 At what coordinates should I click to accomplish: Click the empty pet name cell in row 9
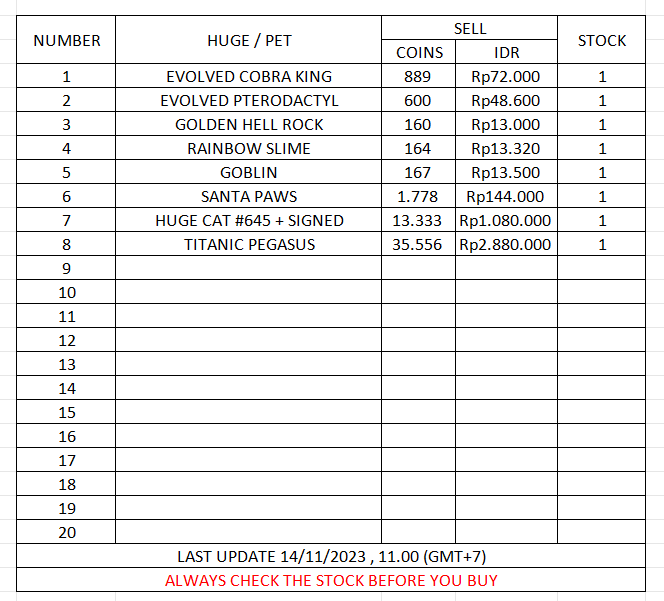coord(249,268)
